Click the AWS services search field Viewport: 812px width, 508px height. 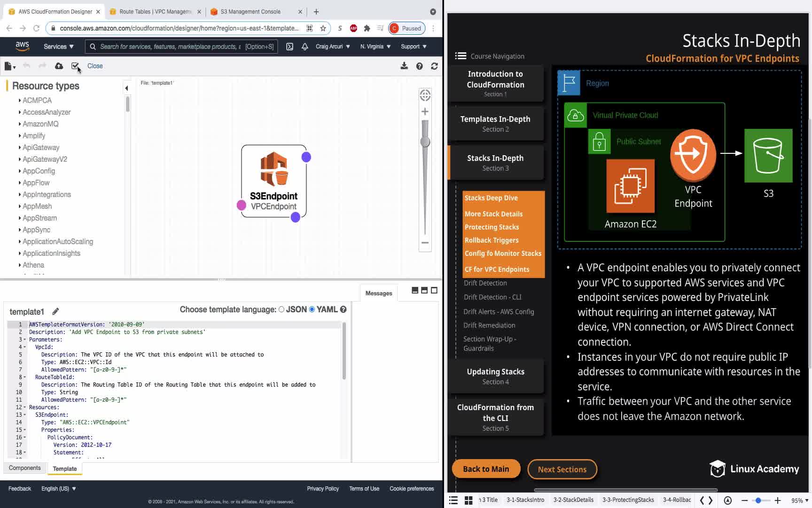coord(181,47)
